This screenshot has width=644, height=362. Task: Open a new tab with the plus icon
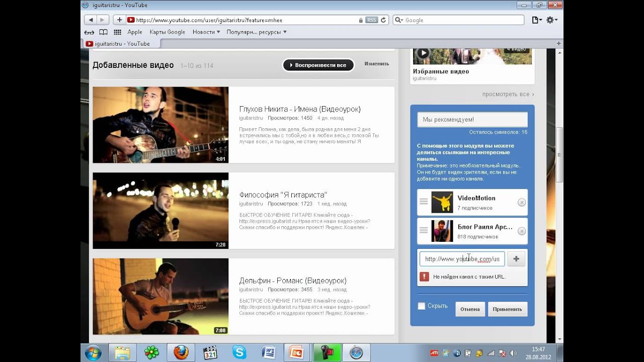pos(558,44)
